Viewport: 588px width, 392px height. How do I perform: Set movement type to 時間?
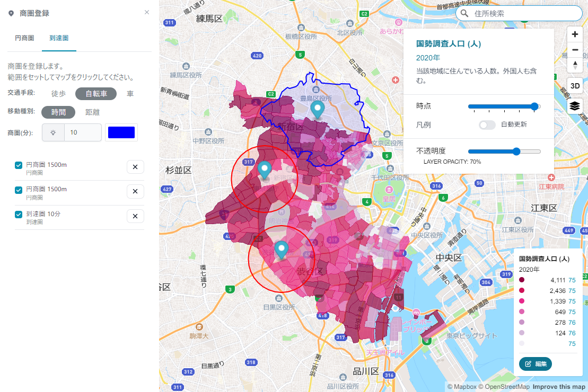coord(58,112)
